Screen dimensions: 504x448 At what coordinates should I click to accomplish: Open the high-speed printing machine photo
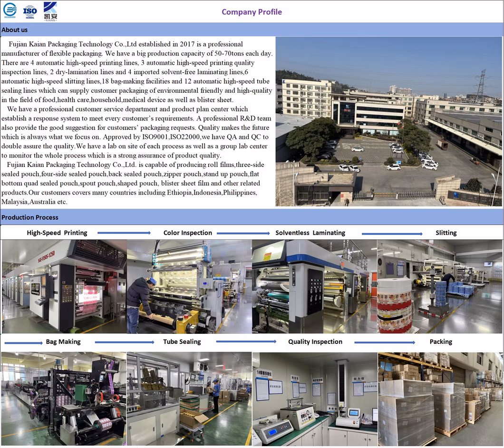click(64, 287)
